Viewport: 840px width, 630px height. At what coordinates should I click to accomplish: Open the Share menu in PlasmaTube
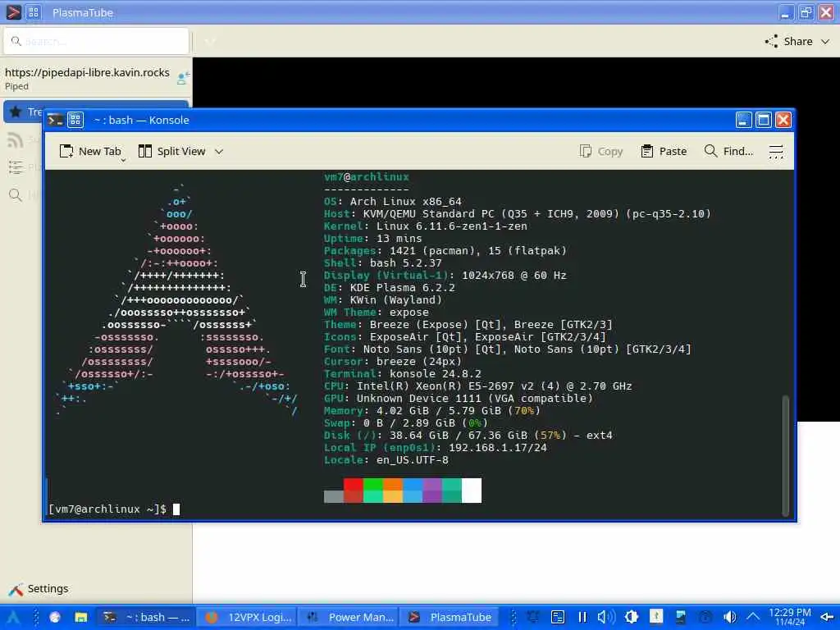(797, 41)
